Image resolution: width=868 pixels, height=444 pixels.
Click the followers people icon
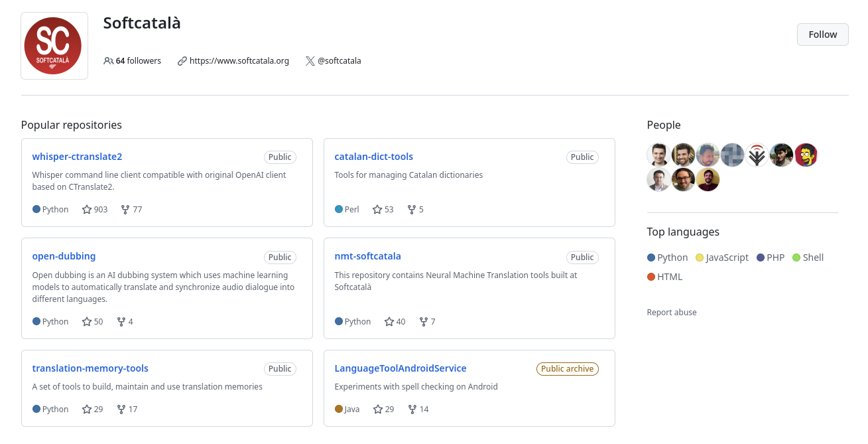click(109, 61)
